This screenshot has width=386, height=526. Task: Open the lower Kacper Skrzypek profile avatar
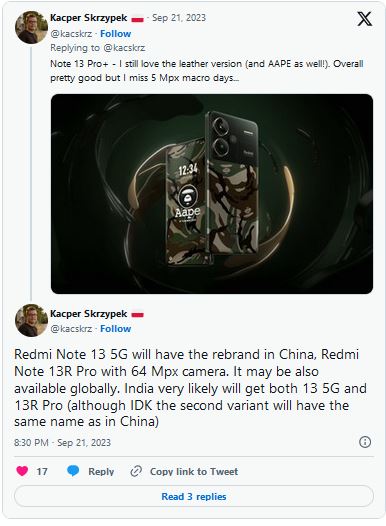point(31,320)
